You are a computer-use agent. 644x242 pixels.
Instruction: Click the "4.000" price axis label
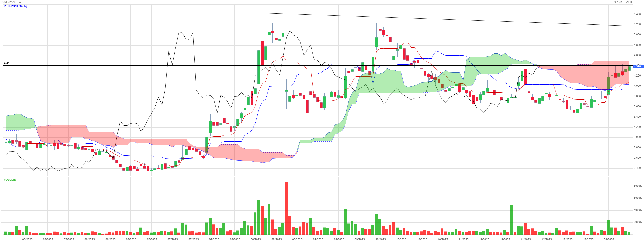click(x=637, y=86)
